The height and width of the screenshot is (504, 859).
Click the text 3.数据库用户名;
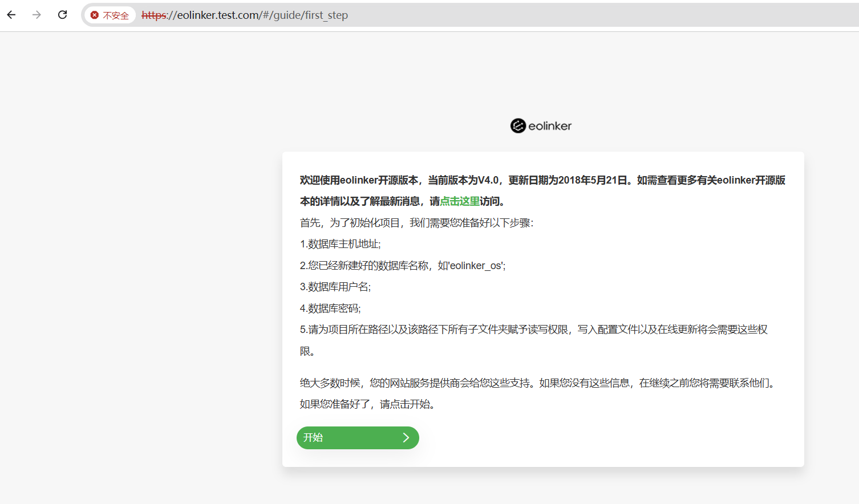point(335,287)
